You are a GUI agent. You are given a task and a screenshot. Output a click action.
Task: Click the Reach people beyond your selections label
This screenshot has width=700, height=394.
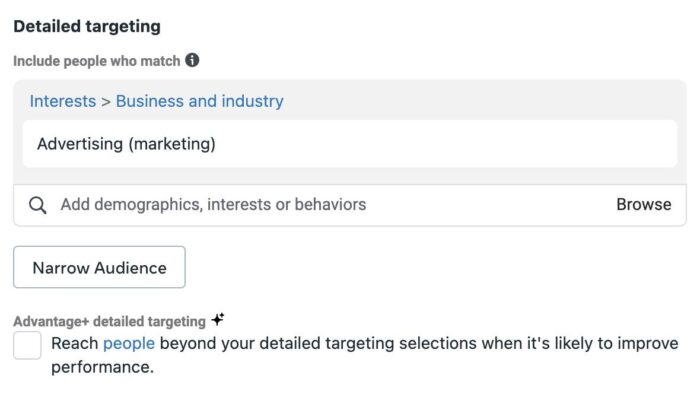[365, 355]
